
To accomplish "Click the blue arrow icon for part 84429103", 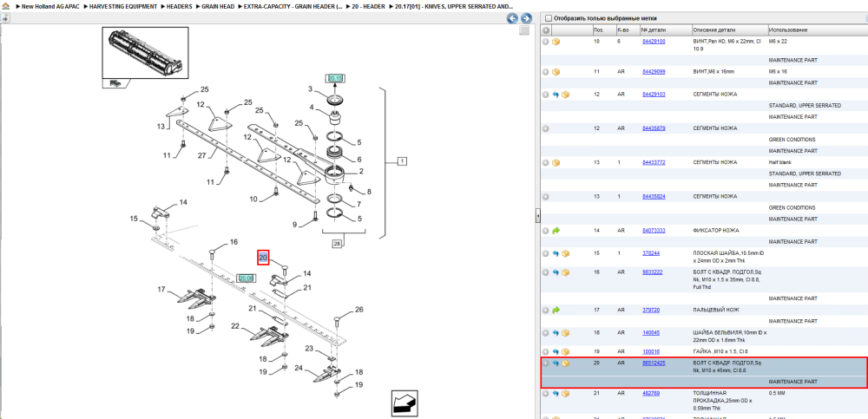I will pyautogui.click(x=556, y=95).
